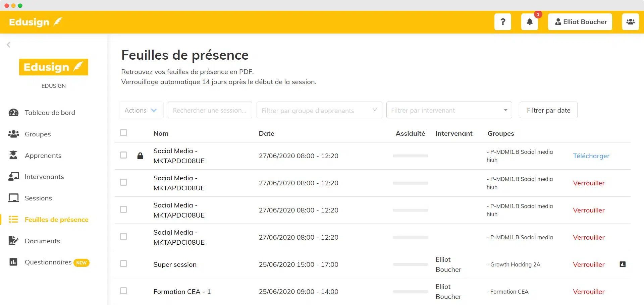Click the Super session name

point(175,264)
